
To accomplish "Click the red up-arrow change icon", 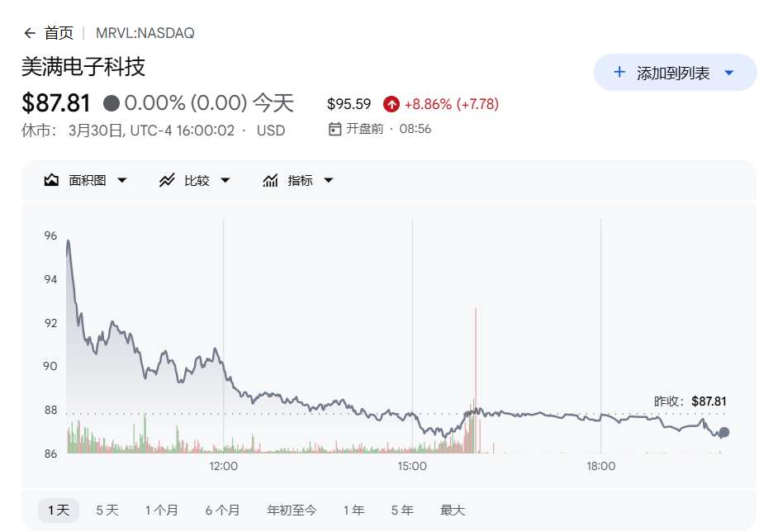I will tap(391, 104).
